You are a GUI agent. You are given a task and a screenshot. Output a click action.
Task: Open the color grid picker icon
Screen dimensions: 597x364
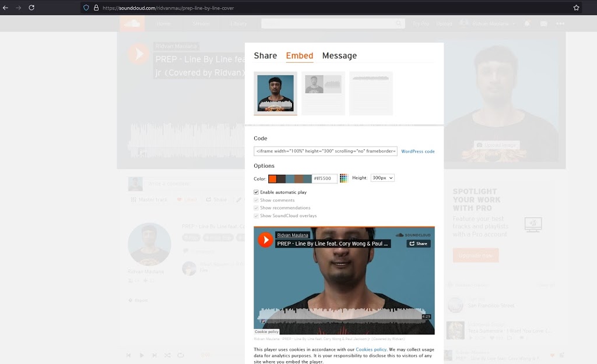pyautogui.click(x=344, y=178)
